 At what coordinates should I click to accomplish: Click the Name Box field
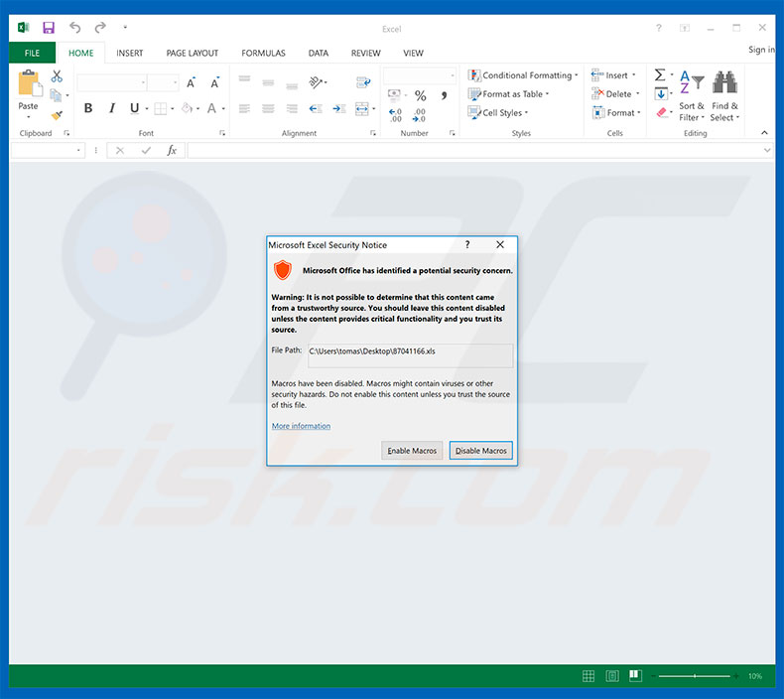pyautogui.click(x=48, y=150)
